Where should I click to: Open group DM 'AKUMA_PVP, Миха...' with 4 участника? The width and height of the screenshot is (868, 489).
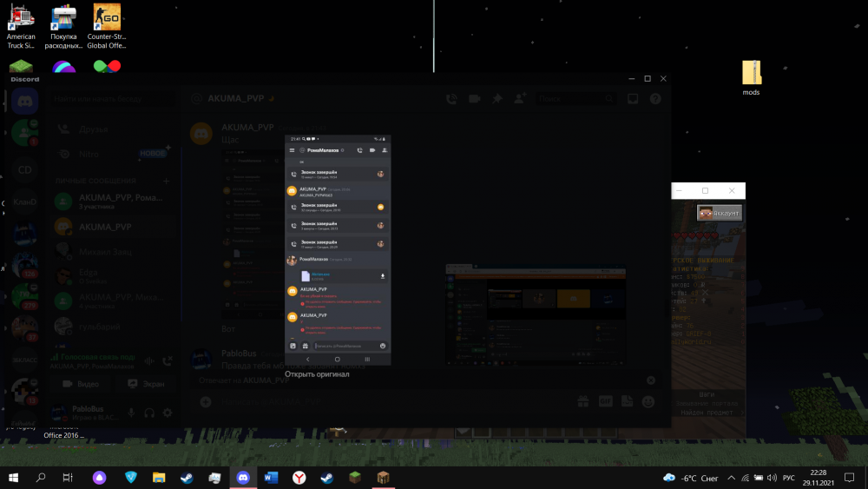(113, 301)
